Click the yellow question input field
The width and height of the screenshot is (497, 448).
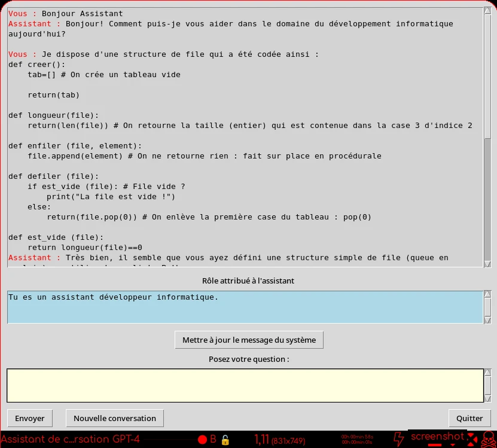pos(245,385)
